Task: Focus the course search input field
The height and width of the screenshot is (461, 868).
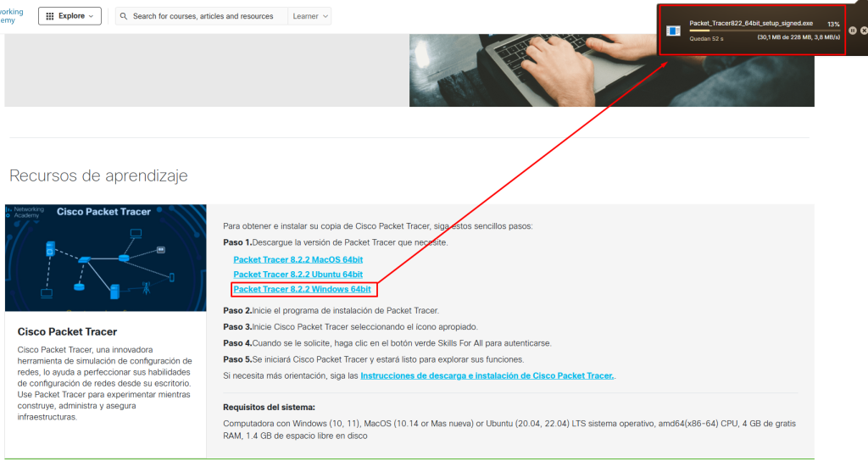Action: point(203,16)
